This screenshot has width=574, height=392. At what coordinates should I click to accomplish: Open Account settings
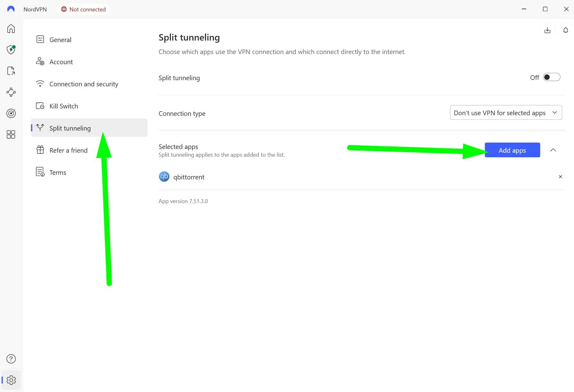click(89, 62)
